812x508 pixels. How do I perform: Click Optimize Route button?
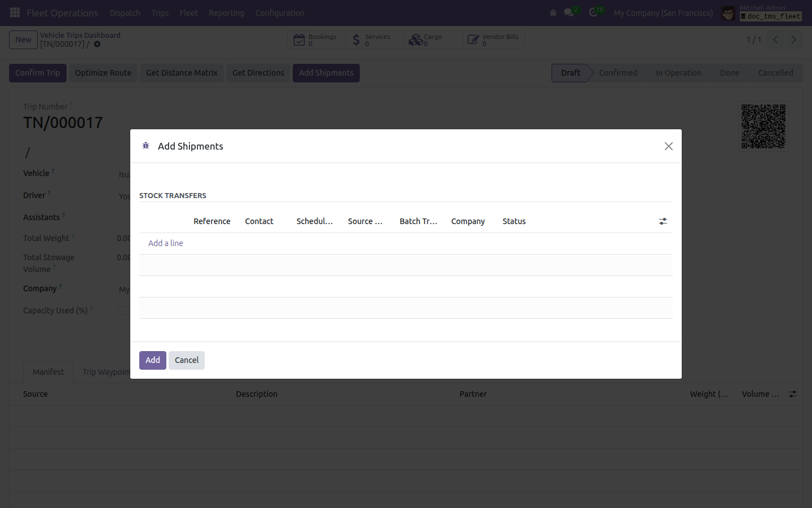(103, 73)
